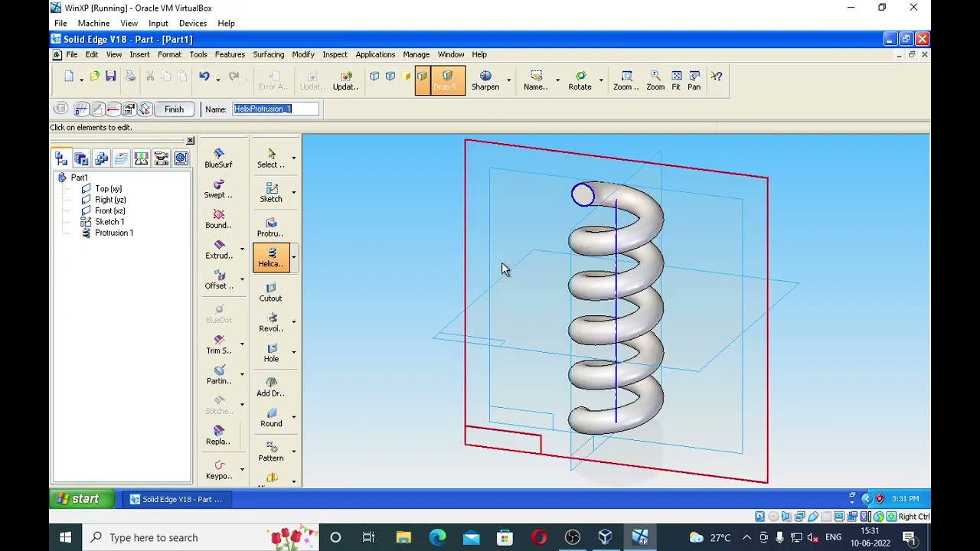Switch to shaded display mode

(407, 76)
